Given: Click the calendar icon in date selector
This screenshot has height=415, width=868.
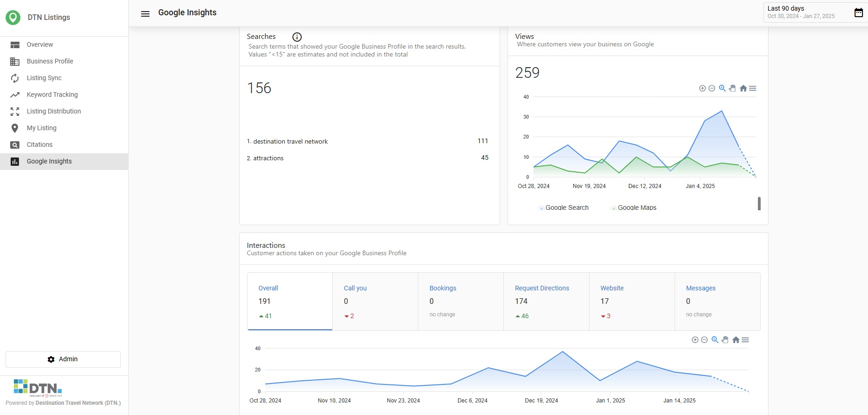Looking at the screenshot, I should click(858, 13).
